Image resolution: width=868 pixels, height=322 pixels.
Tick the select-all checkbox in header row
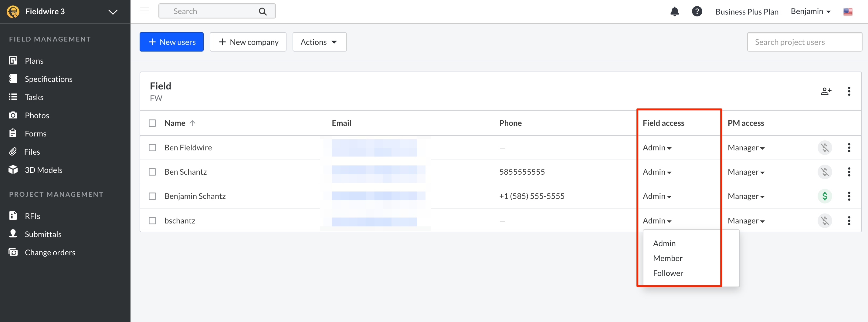[x=152, y=123]
